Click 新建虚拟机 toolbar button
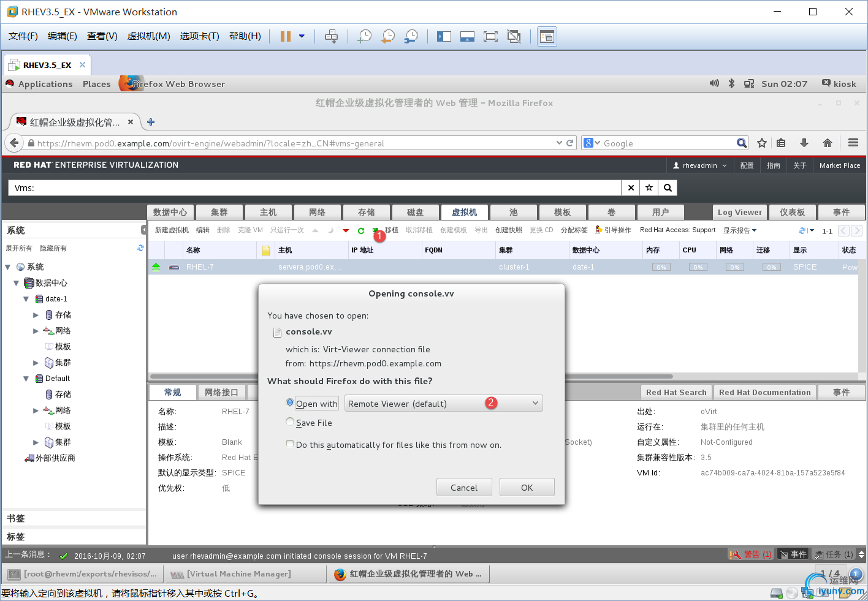The height and width of the screenshot is (601, 868). (x=172, y=230)
